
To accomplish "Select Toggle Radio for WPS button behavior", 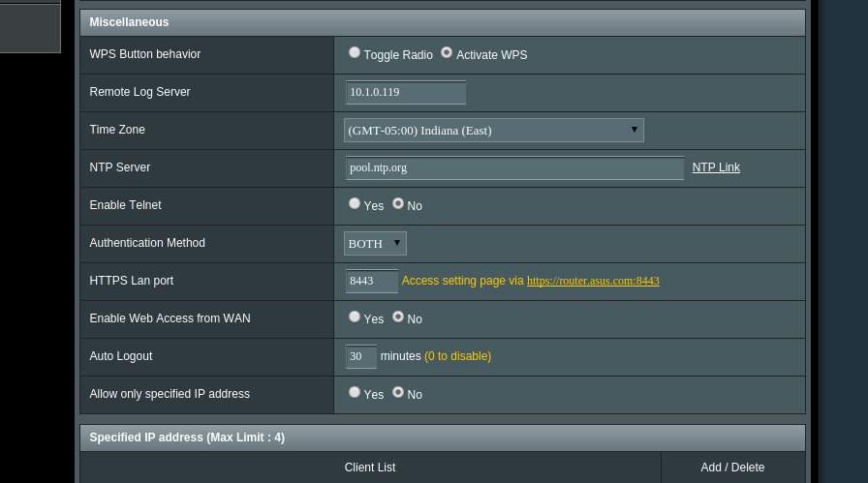I will click(x=355, y=52).
